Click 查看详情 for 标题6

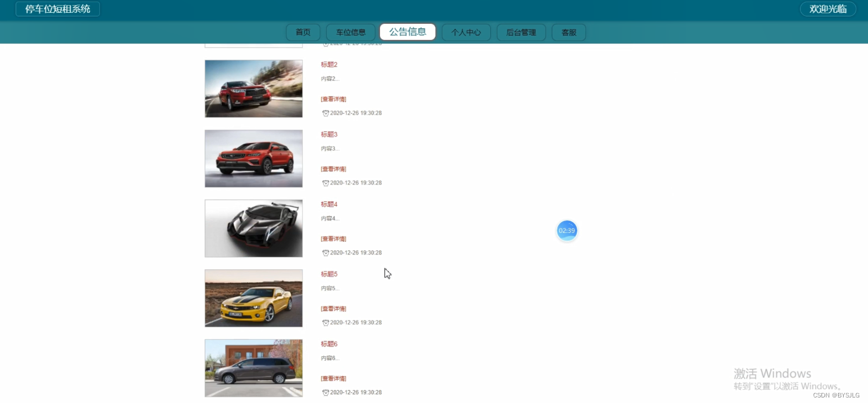click(x=333, y=379)
